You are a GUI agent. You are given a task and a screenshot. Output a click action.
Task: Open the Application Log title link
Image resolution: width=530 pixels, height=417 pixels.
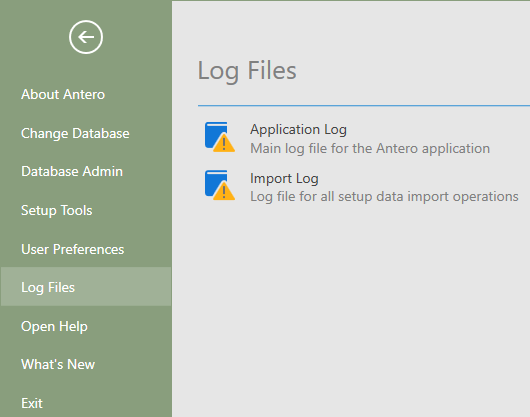point(298,130)
